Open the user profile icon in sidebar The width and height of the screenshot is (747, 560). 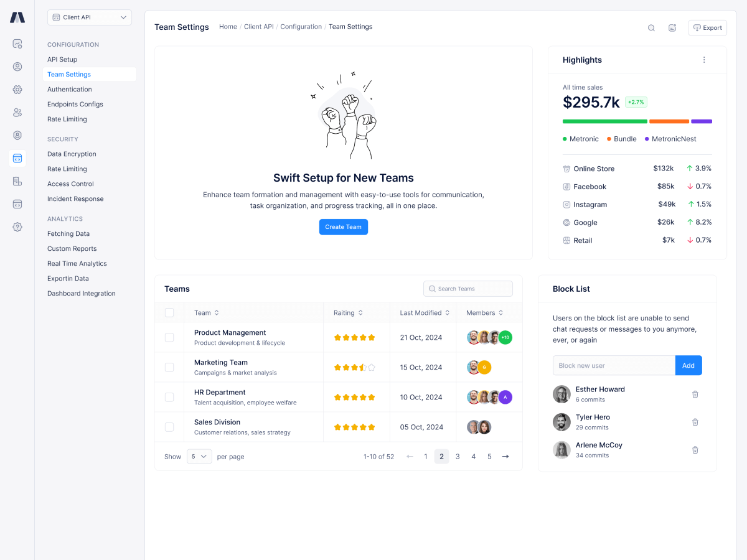(17, 67)
